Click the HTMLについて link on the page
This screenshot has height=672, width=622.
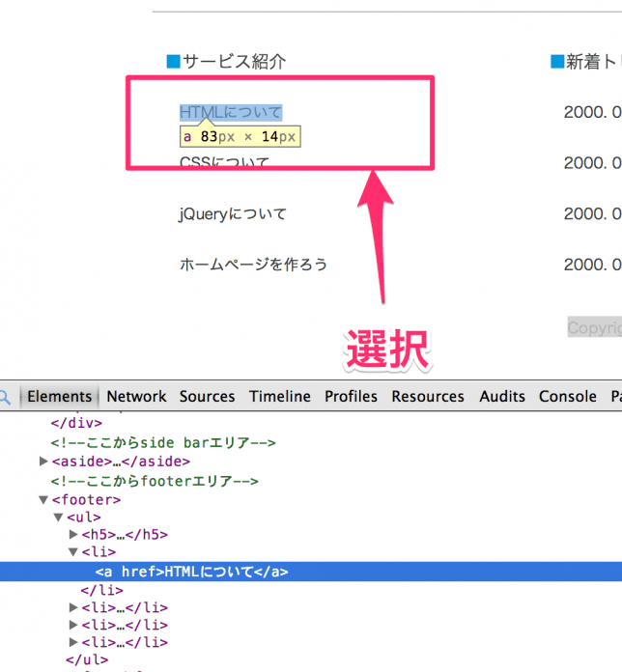point(231,112)
